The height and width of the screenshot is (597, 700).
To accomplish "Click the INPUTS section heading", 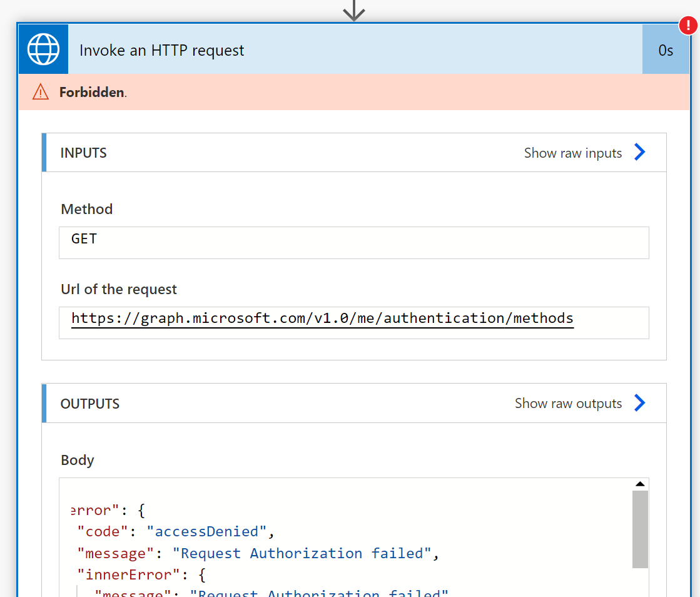I will pos(83,153).
